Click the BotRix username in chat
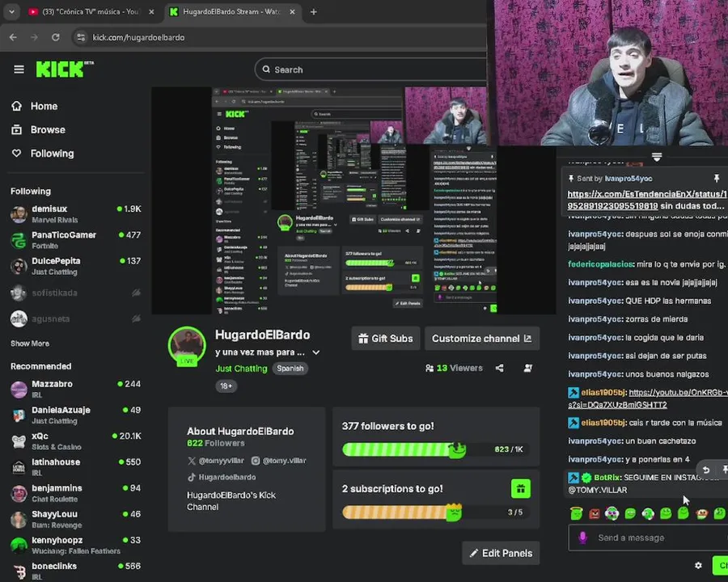This screenshot has width=728, height=582. (x=607, y=478)
